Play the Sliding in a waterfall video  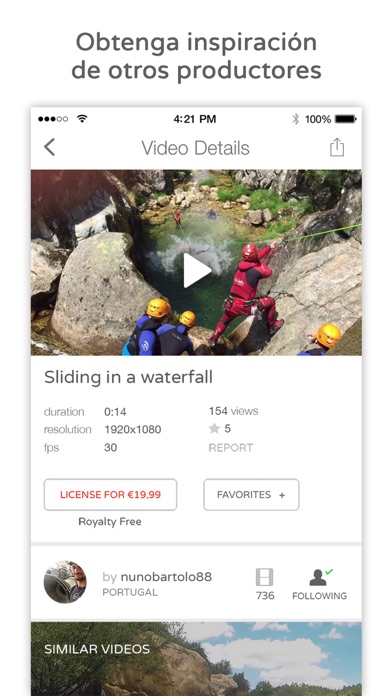click(x=197, y=270)
